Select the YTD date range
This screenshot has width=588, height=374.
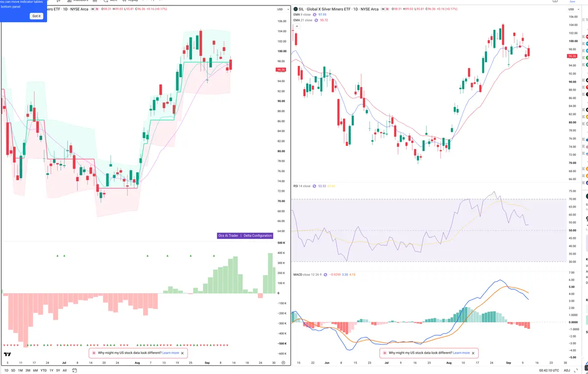coord(44,371)
